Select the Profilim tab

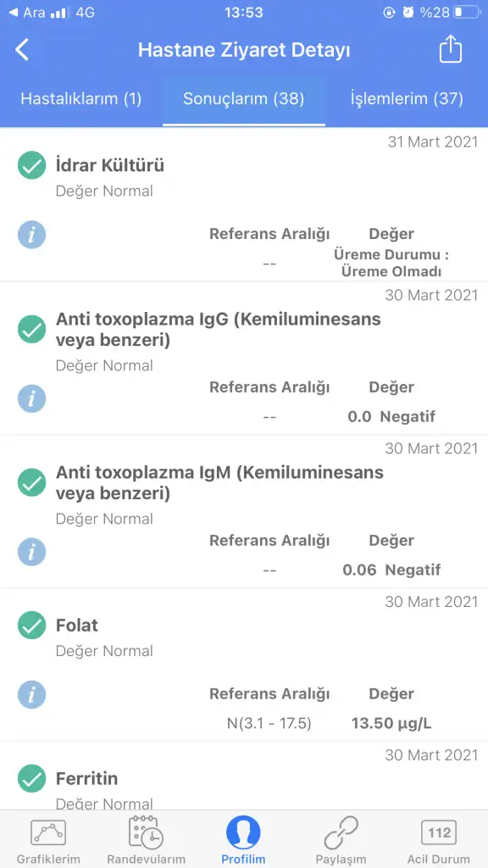(243, 840)
